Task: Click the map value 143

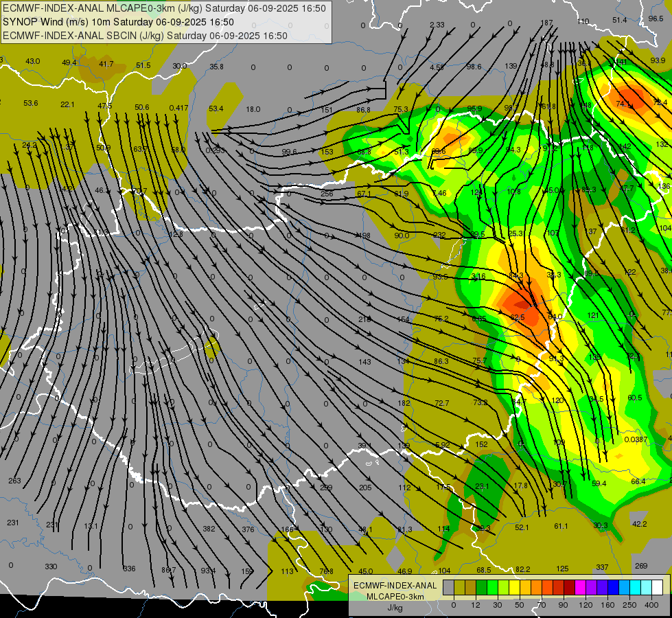Action: point(364,362)
